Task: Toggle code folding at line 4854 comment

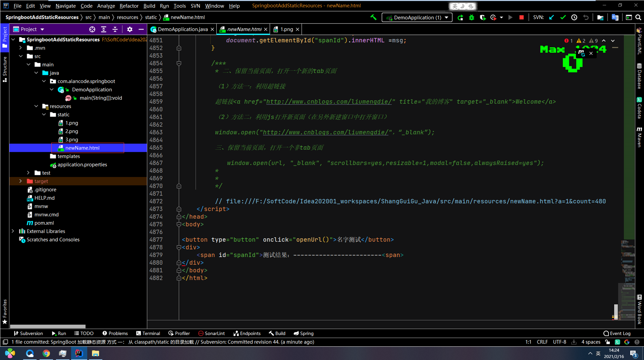Action: point(179,63)
